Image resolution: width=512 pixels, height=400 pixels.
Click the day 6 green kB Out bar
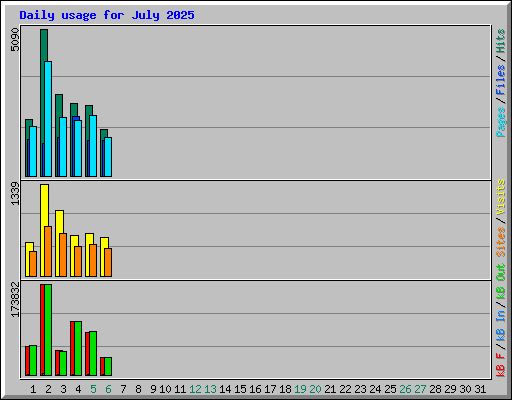(108, 366)
